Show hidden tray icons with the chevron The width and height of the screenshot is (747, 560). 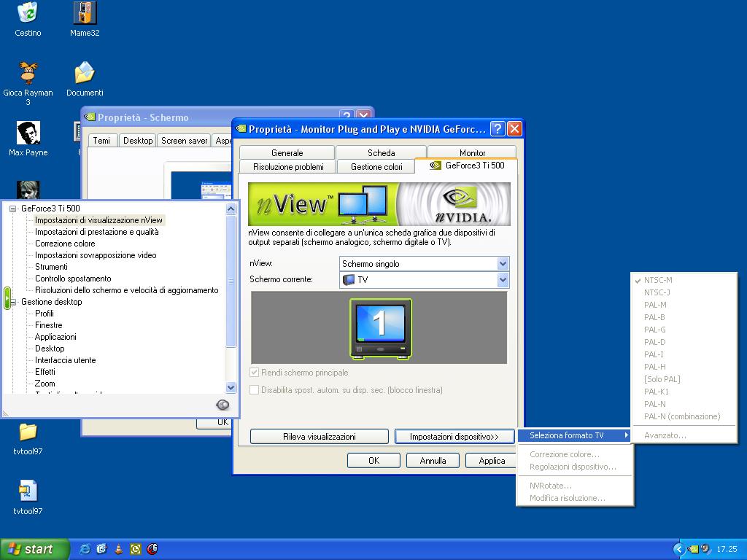tap(679, 549)
